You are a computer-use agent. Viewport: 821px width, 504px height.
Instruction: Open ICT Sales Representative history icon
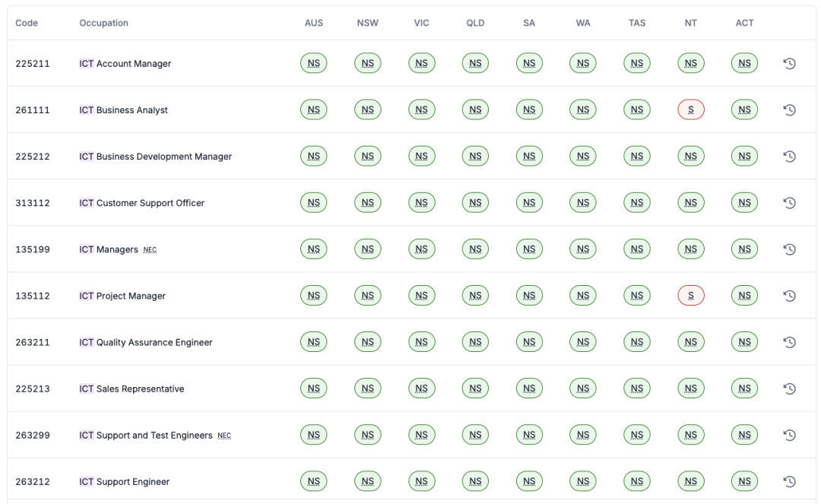coord(789,388)
